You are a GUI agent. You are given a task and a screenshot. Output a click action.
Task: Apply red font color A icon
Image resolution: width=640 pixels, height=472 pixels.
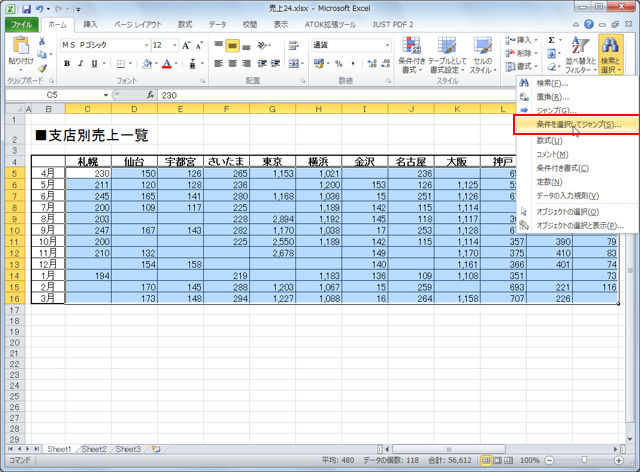tap(167, 63)
